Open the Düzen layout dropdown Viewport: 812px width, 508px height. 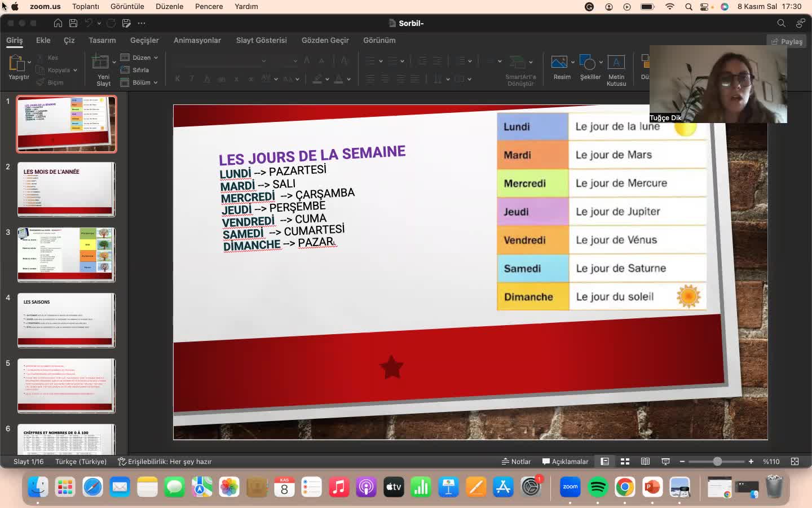(x=139, y=58)
